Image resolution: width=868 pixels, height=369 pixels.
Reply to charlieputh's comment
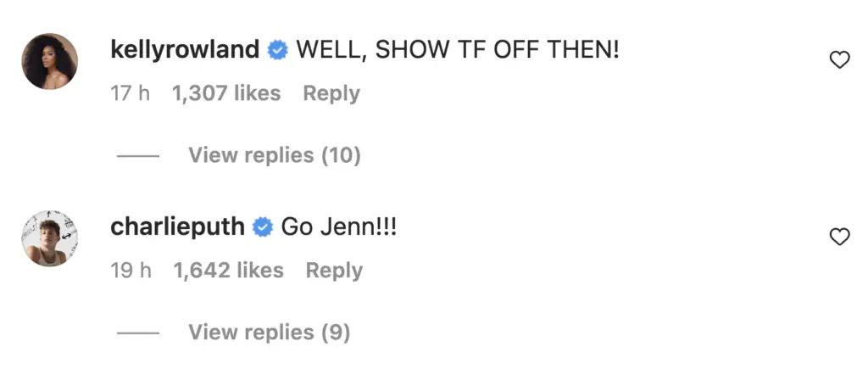334,271
